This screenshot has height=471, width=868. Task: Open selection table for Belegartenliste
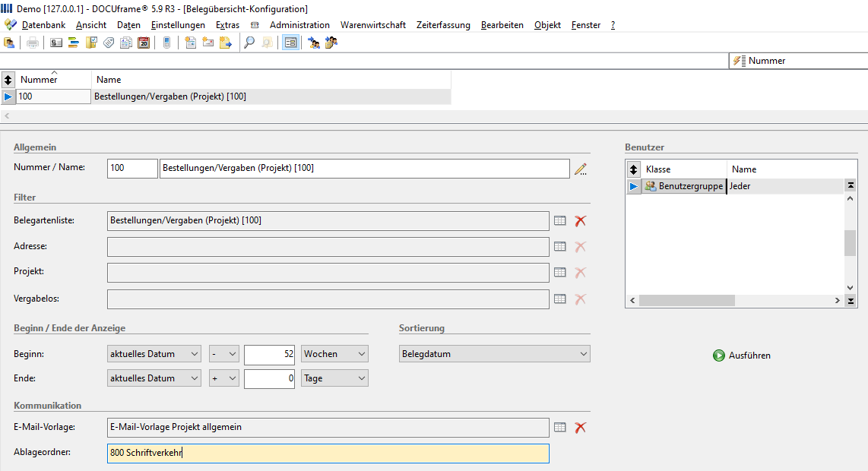click(x=560, y=221)
